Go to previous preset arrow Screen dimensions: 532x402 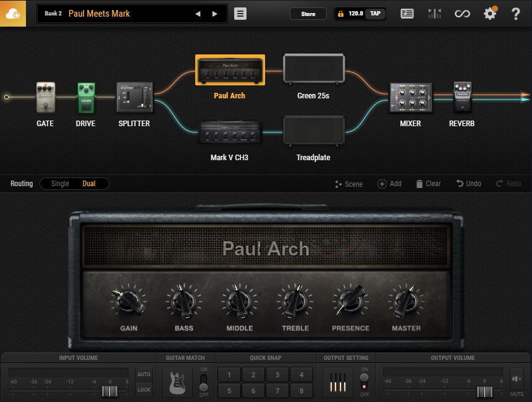pyautogui.click(x=198, y=14)
